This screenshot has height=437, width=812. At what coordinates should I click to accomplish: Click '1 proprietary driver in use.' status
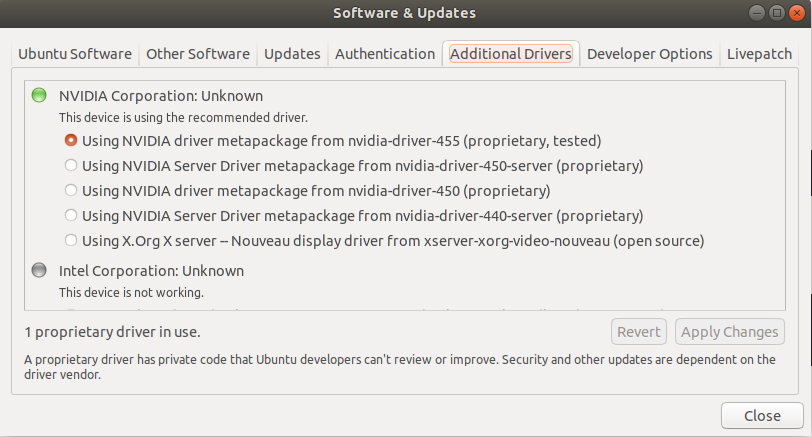point(112,332)
